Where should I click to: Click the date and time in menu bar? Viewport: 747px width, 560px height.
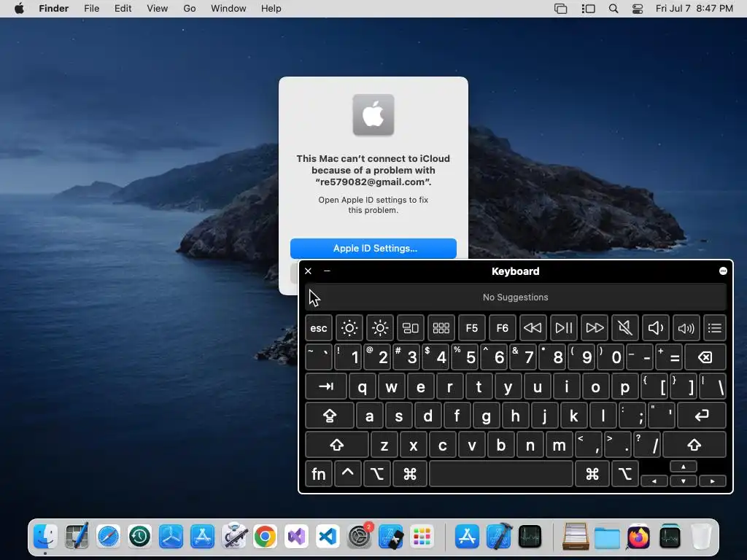point(694,9)
